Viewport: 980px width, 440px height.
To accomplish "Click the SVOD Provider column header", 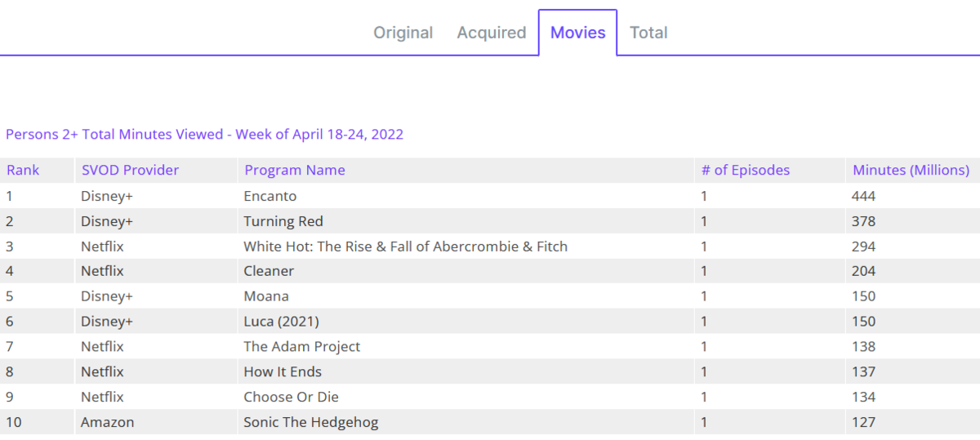I will [130, 170].
